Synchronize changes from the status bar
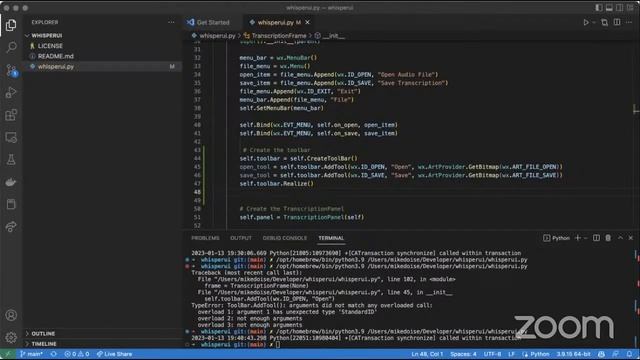640x360 pixels. click(x=53, y=354)
